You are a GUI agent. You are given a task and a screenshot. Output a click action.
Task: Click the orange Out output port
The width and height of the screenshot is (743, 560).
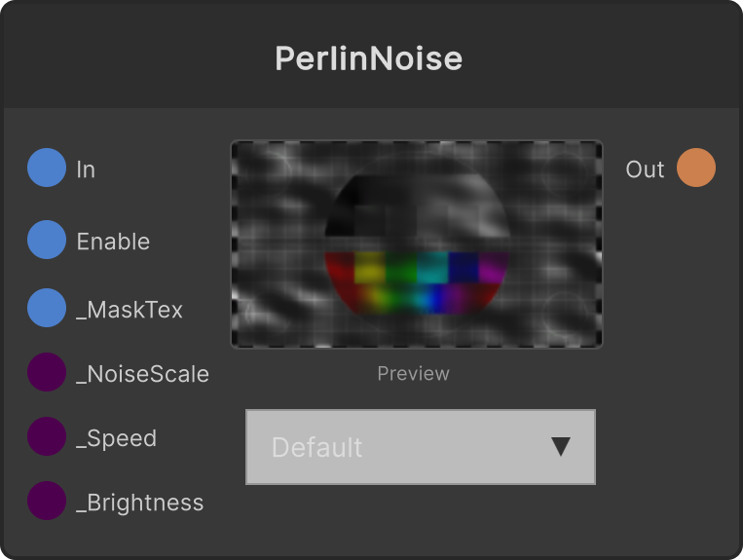[696, 168]
